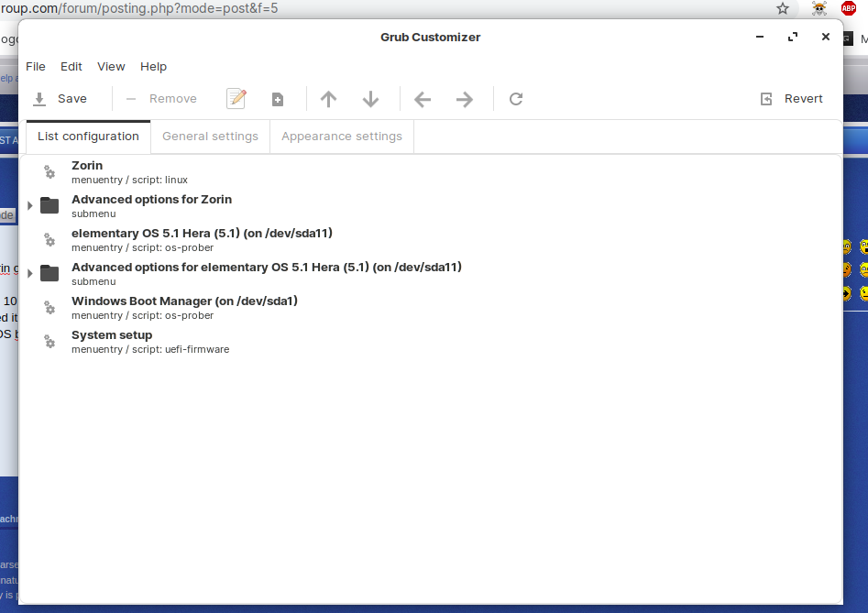Open the View menu
The height and width of the screenshot is (613, 868).
[x=111, y=67]
